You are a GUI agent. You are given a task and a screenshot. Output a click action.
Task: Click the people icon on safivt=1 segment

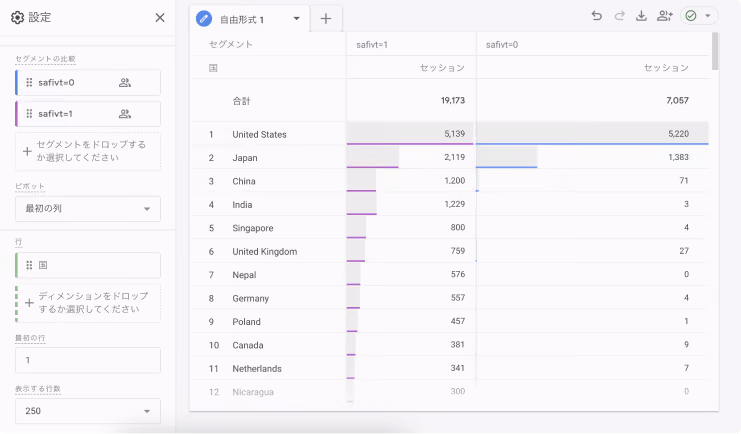click(x=125, y=114)
